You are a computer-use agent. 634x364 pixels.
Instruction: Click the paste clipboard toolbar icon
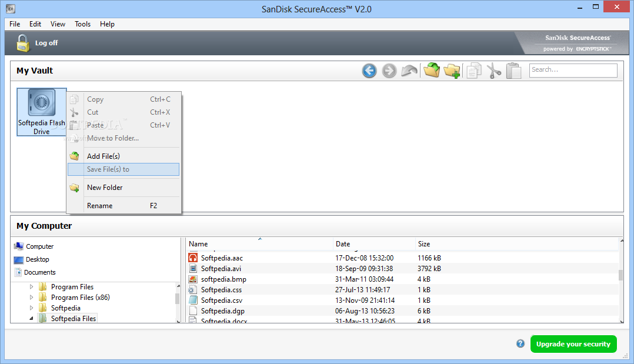pyautogui.click(x=513, y=71)
